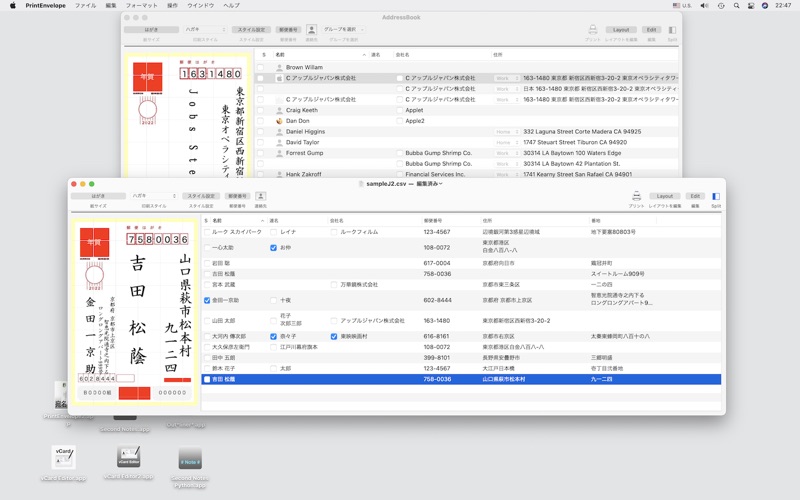The height and width of the screenshot is (500, 800).
Task: Open the フォーマット menu
Action: point(141,6)
